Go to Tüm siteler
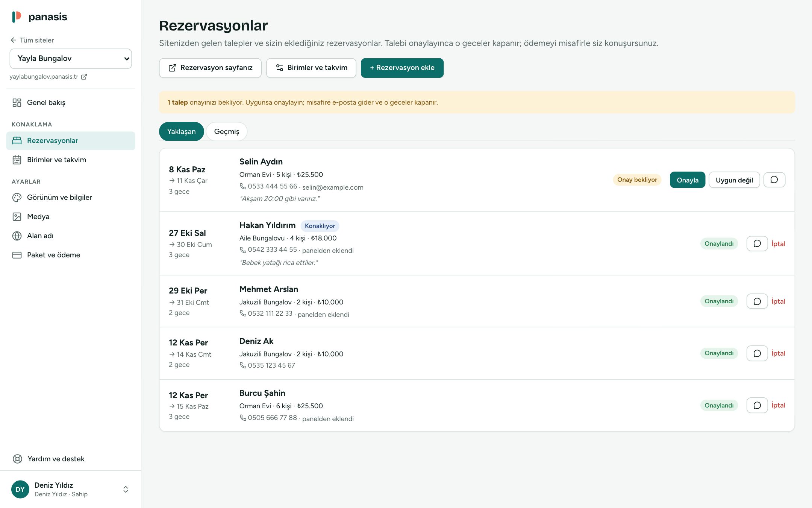Viewport: 812px width, 508px height. pos(32,40)
